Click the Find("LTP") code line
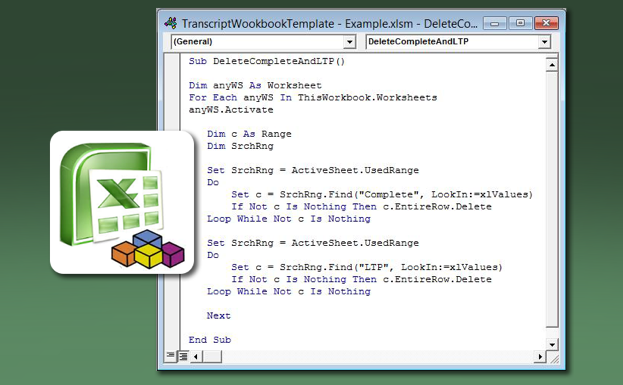The width and height of the screenshot is (623, 385). 367,267
